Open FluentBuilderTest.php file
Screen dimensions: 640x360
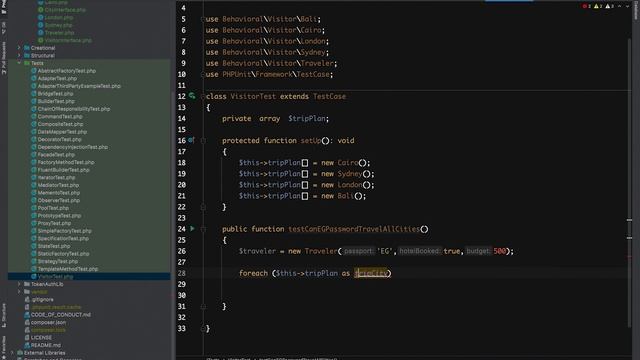[x=64, y=170]
